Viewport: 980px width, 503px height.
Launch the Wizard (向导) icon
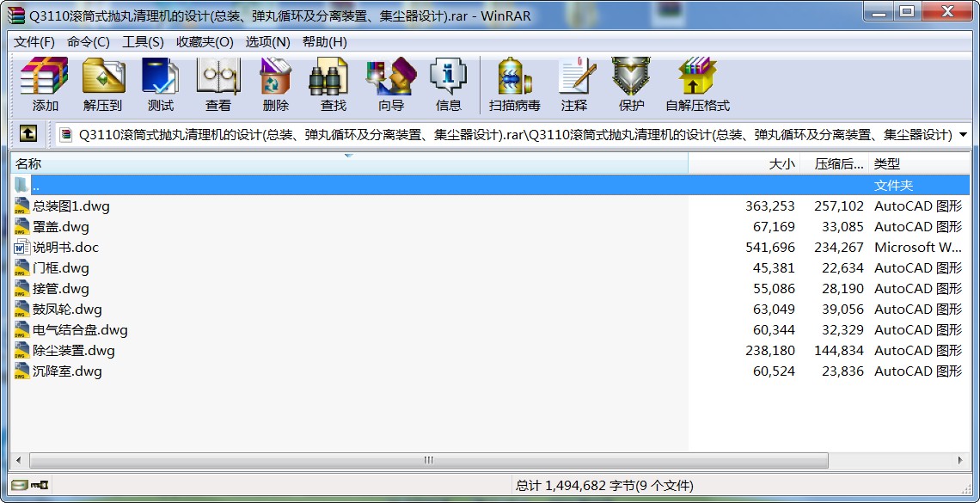pos(390,84)
